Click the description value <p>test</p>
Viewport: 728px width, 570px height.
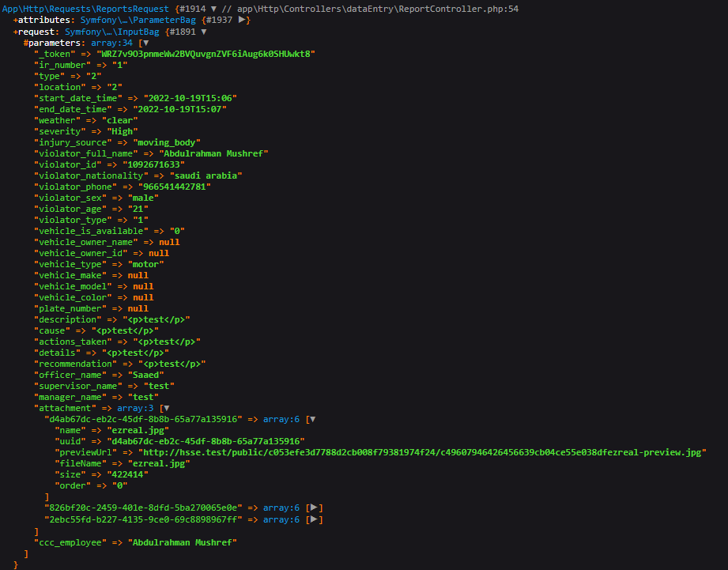click(156, 319)
